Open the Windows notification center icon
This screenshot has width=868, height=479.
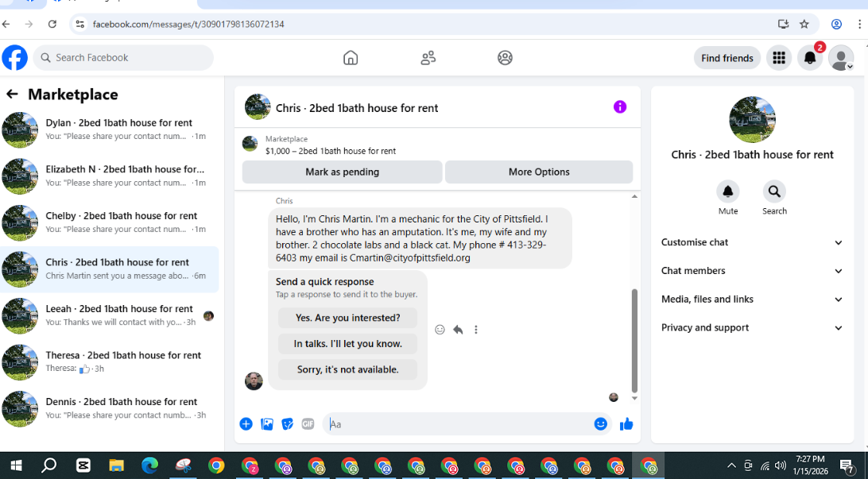coord(847,465)
